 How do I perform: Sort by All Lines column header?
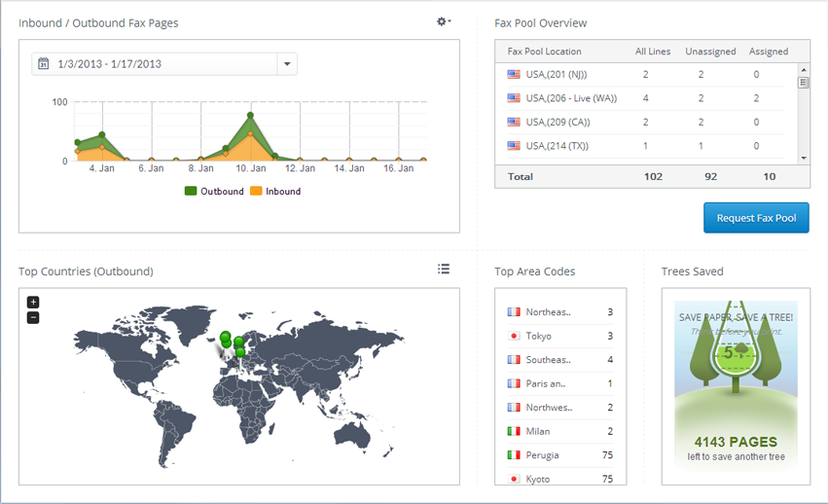coord(653,52)
